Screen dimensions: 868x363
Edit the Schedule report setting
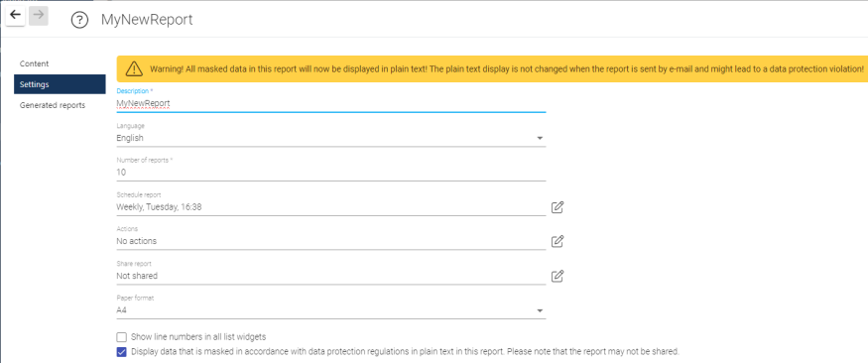coord(558,207)
